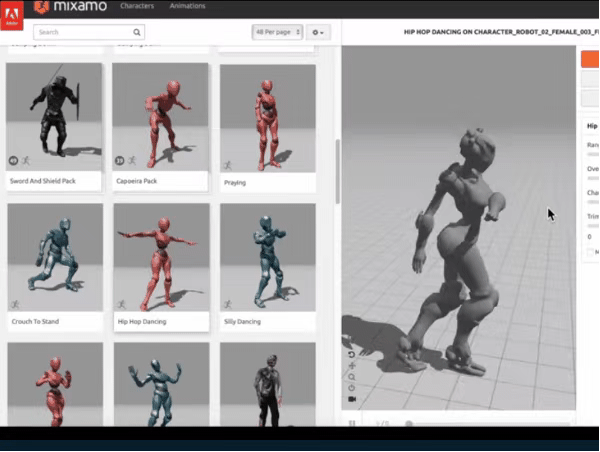
Task: Click the 3D character preview viewport
Action: [x=458, y=228]
